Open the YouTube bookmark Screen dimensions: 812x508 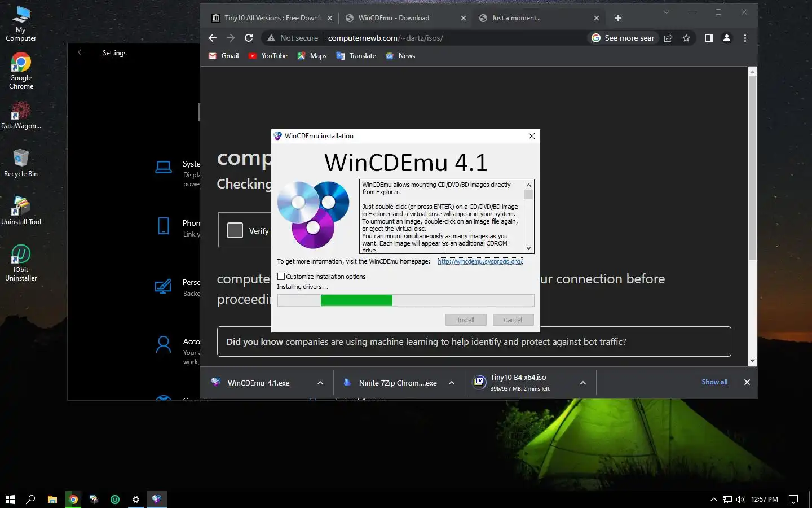(x=268, y=56)
